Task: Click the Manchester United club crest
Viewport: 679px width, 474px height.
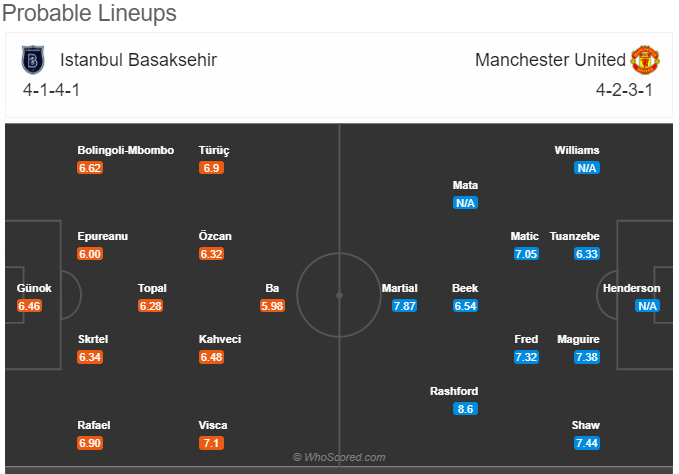Action: pyautogui.click(x=645, y=60)
